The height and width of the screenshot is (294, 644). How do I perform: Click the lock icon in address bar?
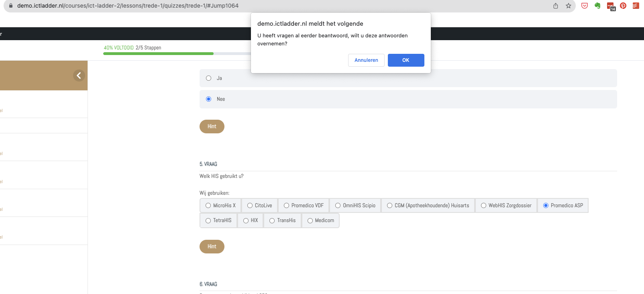point(11,6)
